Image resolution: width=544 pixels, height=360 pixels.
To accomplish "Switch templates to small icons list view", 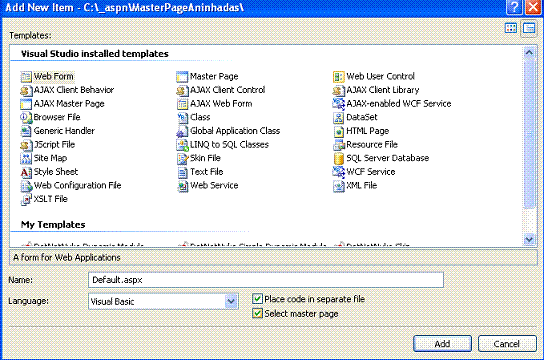I will coord(529,28).
